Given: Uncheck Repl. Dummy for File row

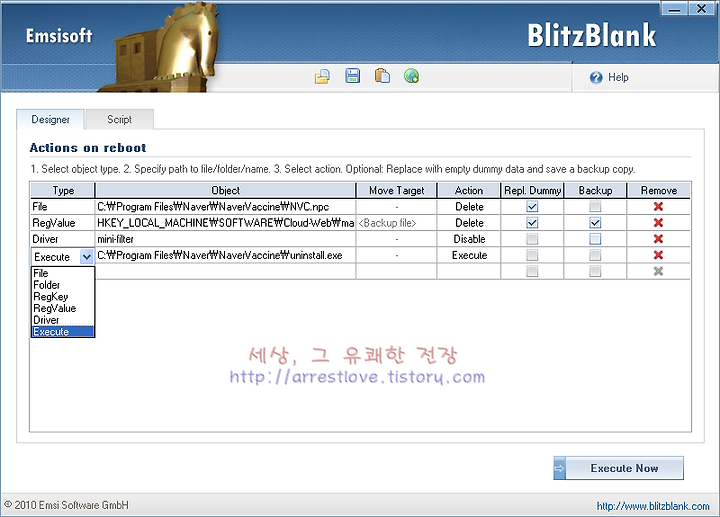Looking at the screenshot, I should coord(532,207).
